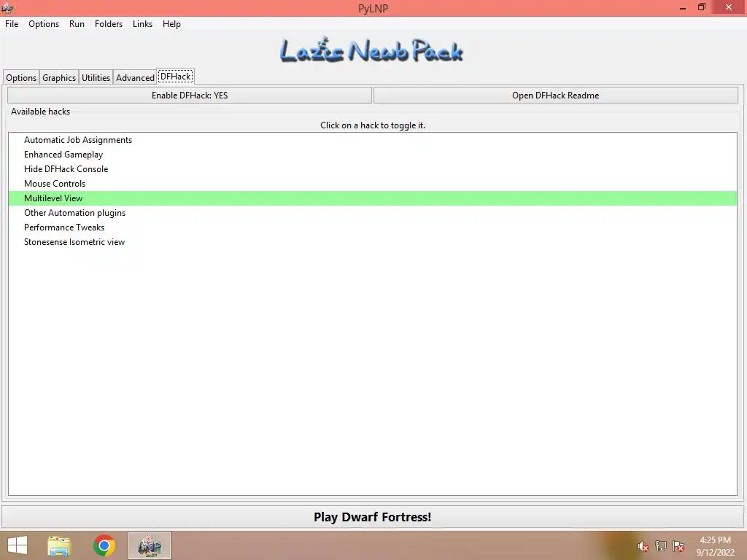Image resolution: width=747 pixels, height=560 pixels.
Task: Open Action Center flag icon
Action: [678, 545]
